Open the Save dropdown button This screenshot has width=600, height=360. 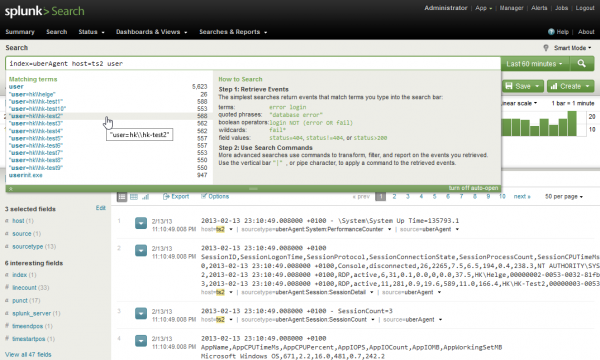pos(523,86)
